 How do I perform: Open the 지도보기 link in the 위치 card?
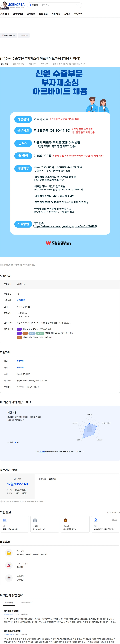click(114, 520)
